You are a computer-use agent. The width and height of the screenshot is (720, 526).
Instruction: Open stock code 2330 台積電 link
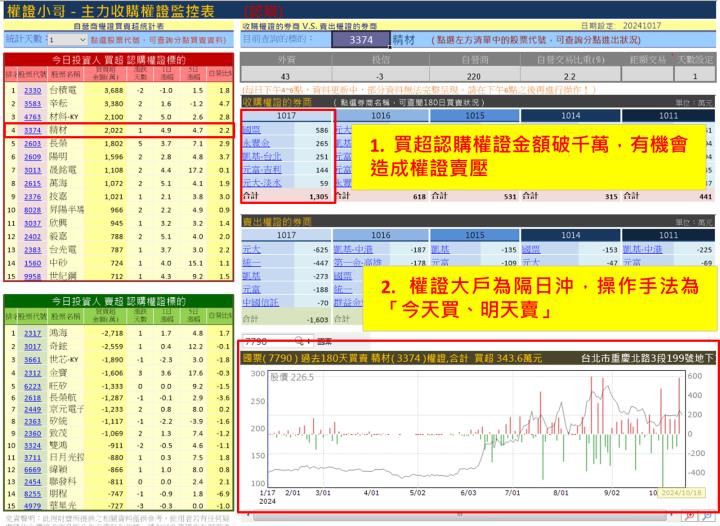point(33,90)
